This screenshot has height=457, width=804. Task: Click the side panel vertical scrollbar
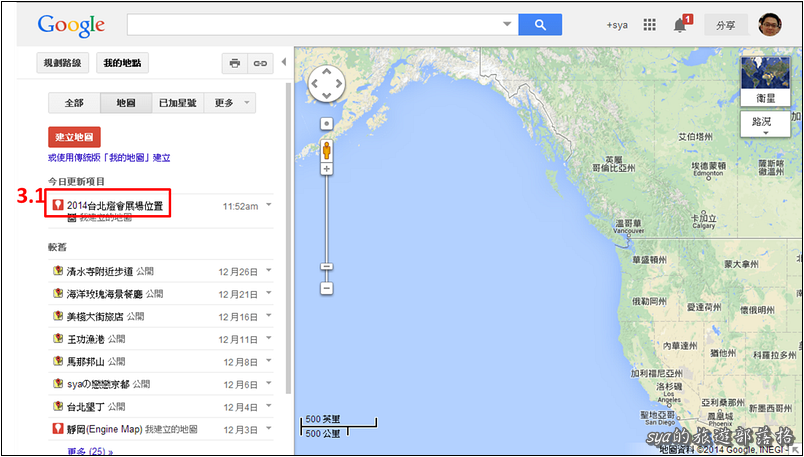[288, 239]
